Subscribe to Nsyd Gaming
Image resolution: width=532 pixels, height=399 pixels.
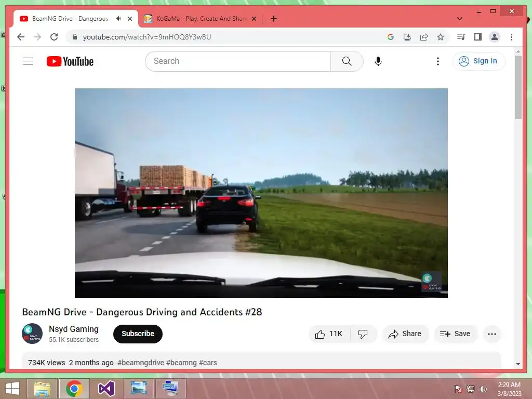(x=138, y=334)
